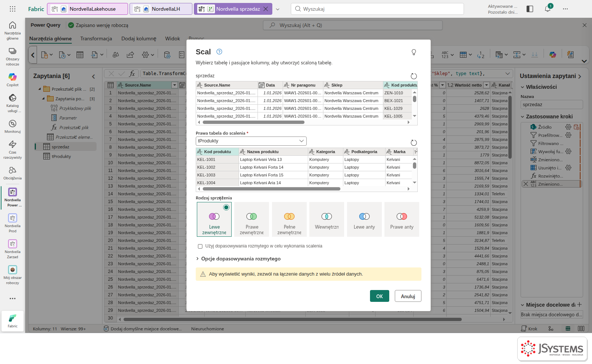The width and height of the screenshot is (592, 364).
Task: Refresh the tProdukty table preview
Action: pos(414,143)
